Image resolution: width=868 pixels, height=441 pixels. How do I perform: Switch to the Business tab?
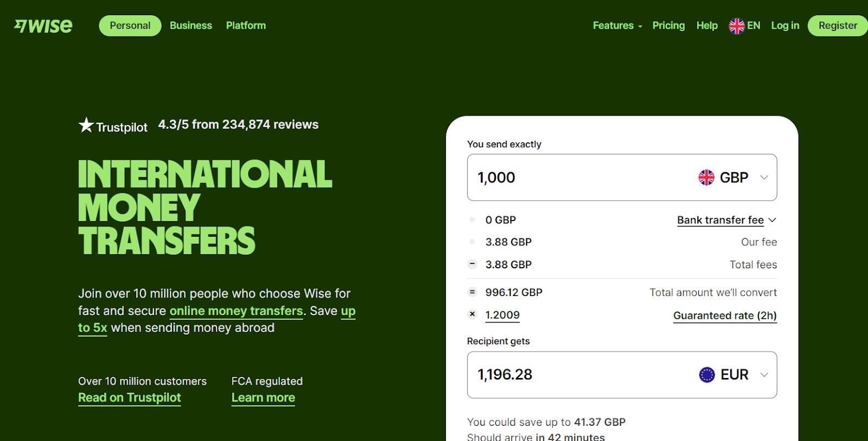click(x=191, y=26)
